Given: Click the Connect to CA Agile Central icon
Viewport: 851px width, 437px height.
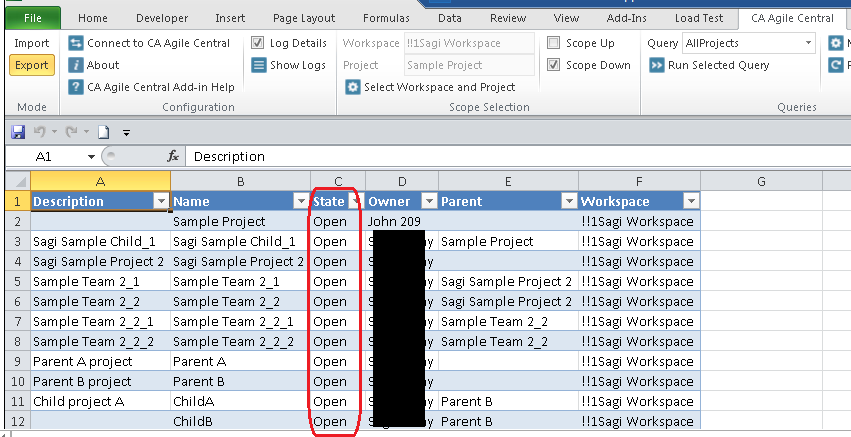Looking at the screenshot, I should pos(76,43).
